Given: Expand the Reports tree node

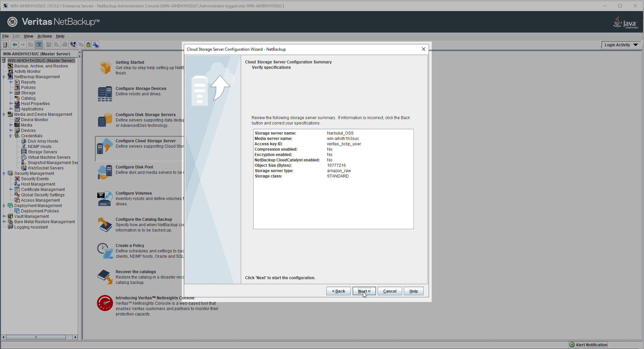Looking at the screenshot, I should [x=11, y=82].
